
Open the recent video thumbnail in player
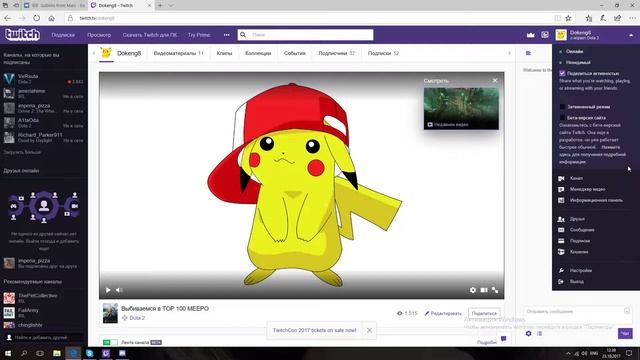[x=461, y=108]
